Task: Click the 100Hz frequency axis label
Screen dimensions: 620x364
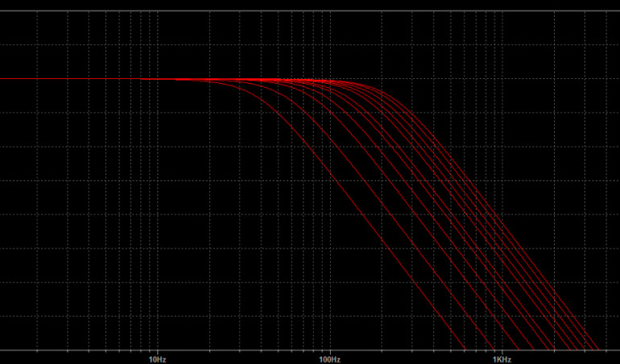Action: point(329,359)
